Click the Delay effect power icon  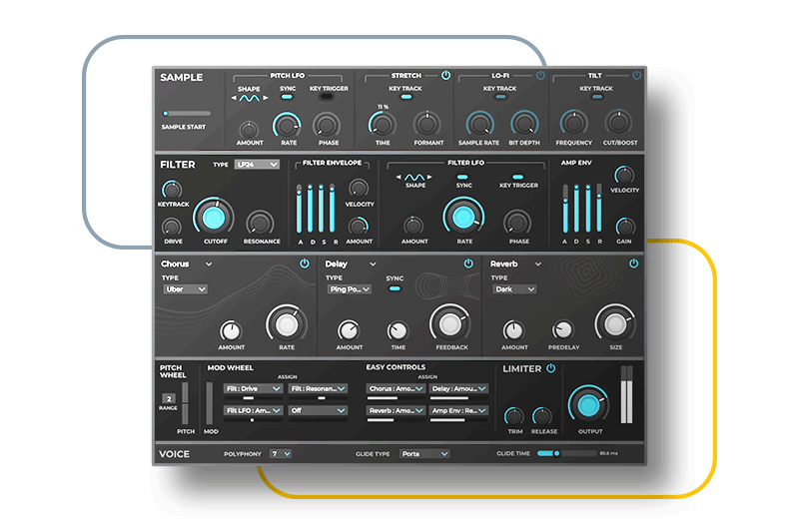468,264
